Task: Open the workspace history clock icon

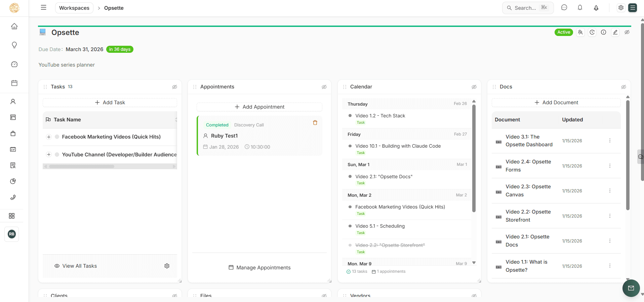Action: pos(592,32)
